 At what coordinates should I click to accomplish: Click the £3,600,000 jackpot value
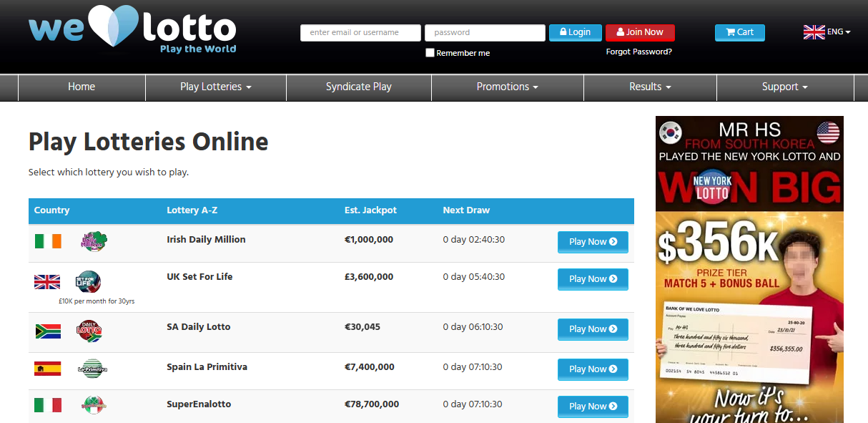coord(369,277)
